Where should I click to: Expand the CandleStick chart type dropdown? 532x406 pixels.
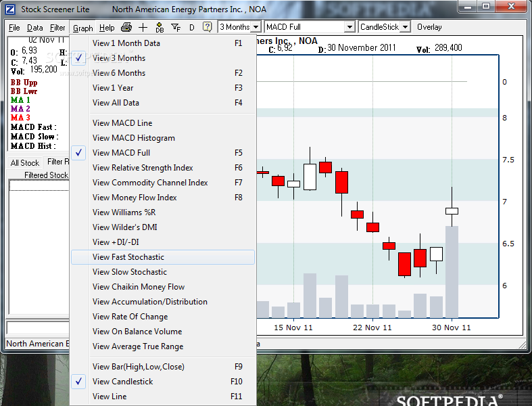(x=405, y=27)
